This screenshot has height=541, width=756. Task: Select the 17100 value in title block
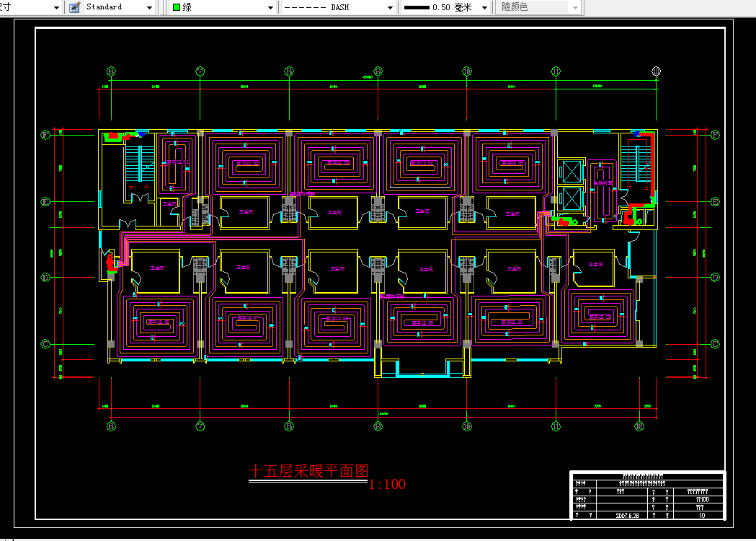coord(703,499)
